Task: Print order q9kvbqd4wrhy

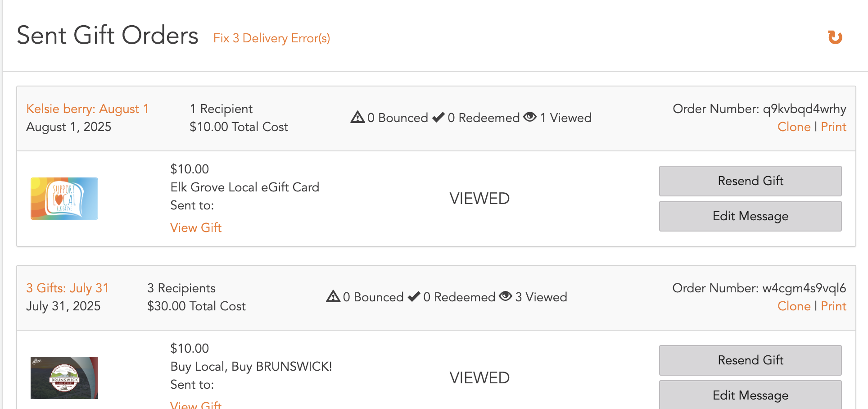Action: (833, 127)
